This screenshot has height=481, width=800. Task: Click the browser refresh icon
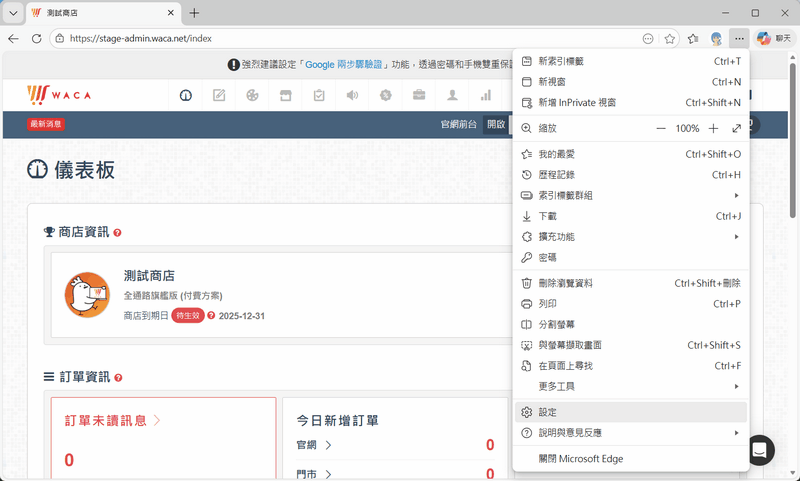point(37,39)
